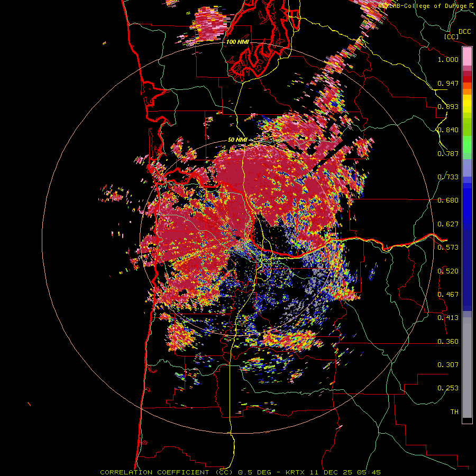Click the 0.253 legend value
Image resolution: width=476 pixels, height=476 pixels.
tap(448, 388)
